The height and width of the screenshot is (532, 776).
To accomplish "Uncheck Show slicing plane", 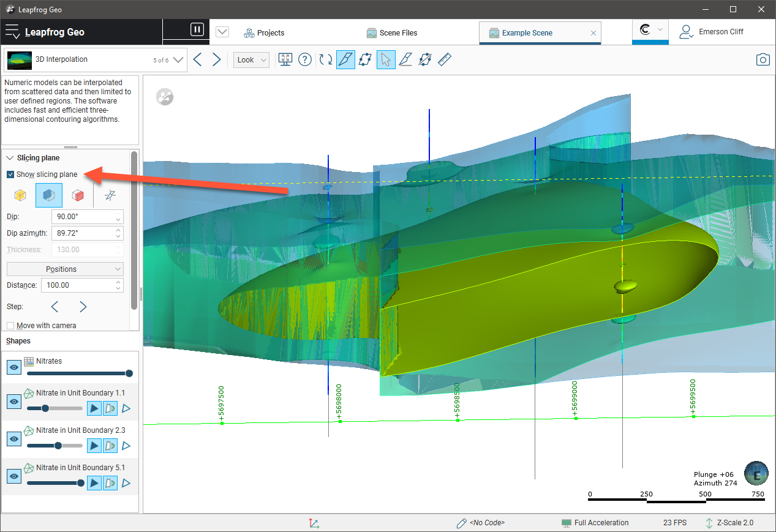I will click(10, 174).
